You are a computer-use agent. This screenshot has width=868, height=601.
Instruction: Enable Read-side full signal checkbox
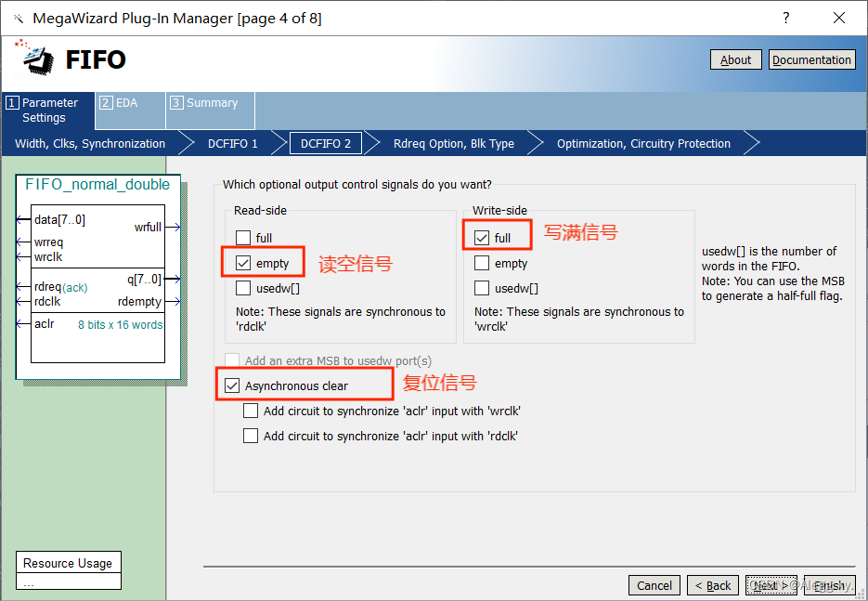[x=243, y=238]
